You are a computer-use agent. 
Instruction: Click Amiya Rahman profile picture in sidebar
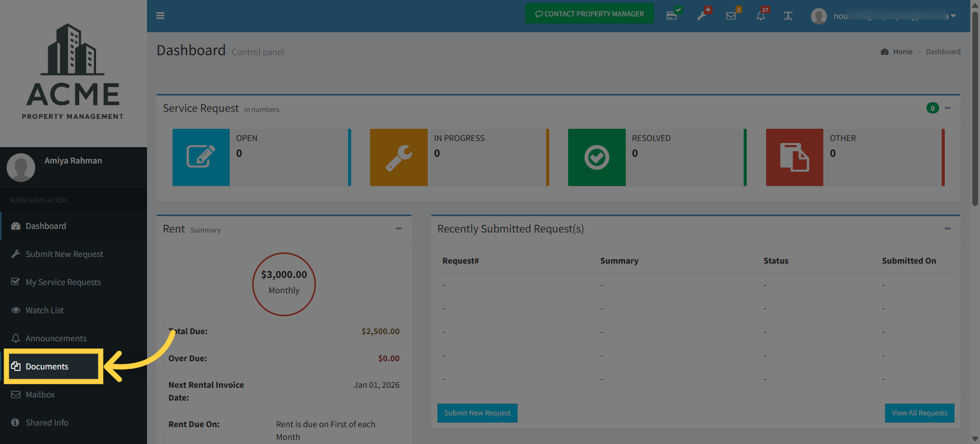coord(21,168)
